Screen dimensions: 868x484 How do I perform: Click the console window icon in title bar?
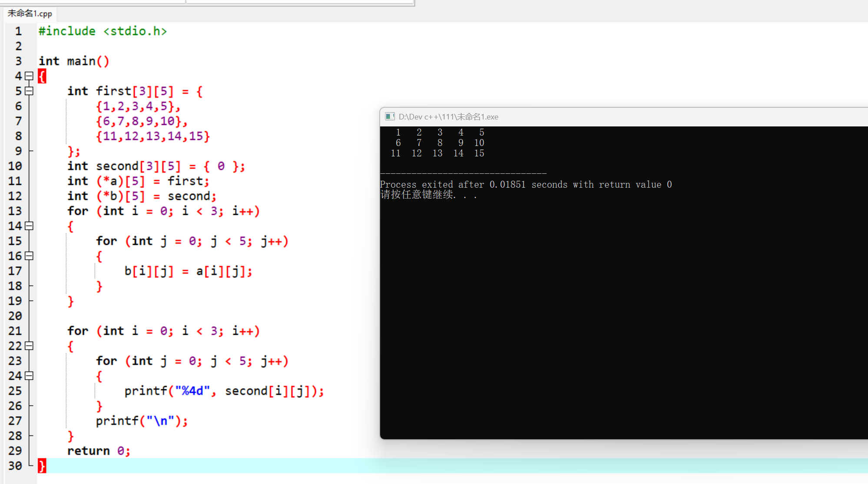point(390,116)
